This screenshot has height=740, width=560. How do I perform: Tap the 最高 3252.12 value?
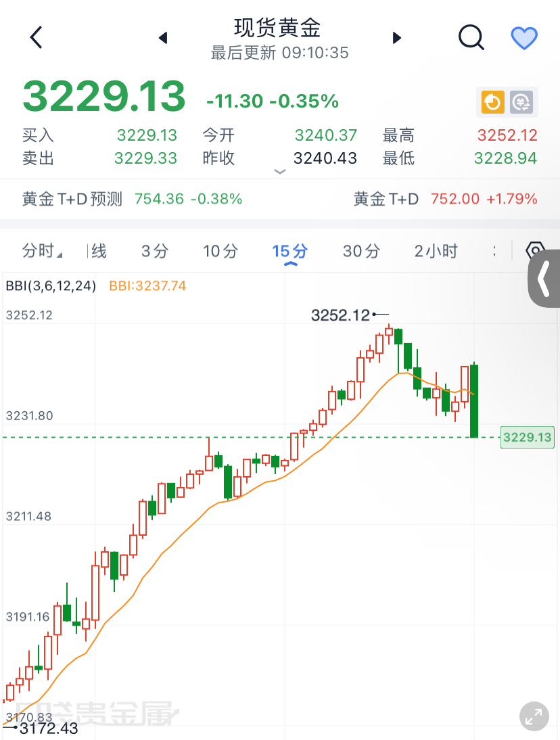tap(507, 135)
